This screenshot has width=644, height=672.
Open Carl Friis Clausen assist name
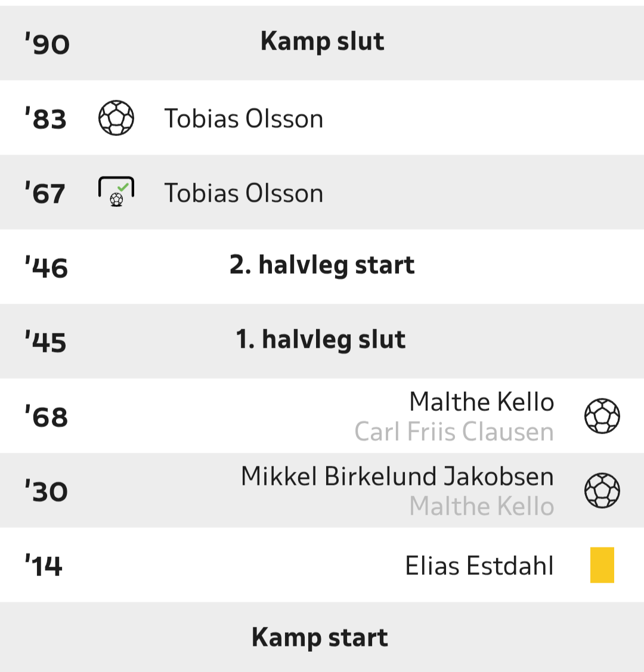pos(454,432)
